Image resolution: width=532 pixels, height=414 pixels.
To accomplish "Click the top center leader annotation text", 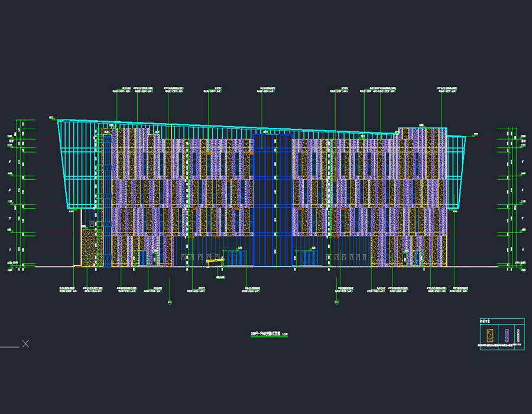I will click(x=267, y=90).
